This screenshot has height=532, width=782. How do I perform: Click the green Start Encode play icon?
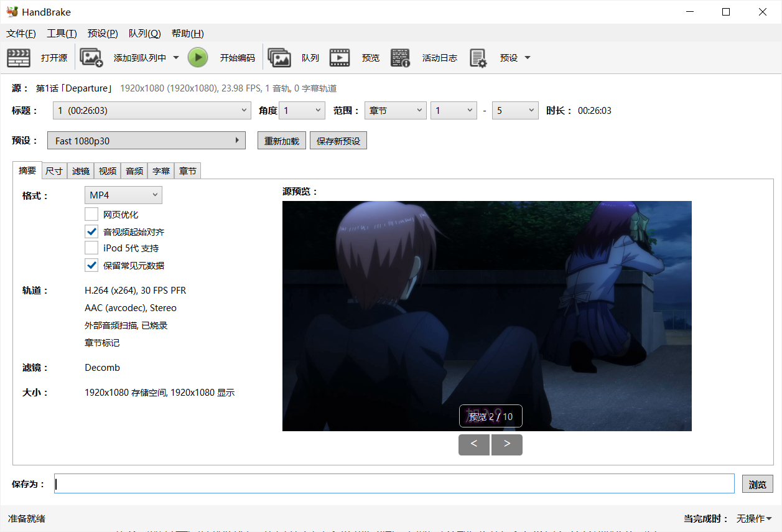pos(198,58)
